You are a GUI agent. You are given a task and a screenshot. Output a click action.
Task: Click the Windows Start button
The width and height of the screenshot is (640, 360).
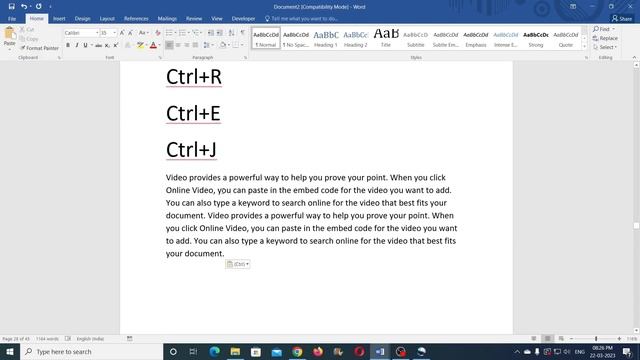10,351
